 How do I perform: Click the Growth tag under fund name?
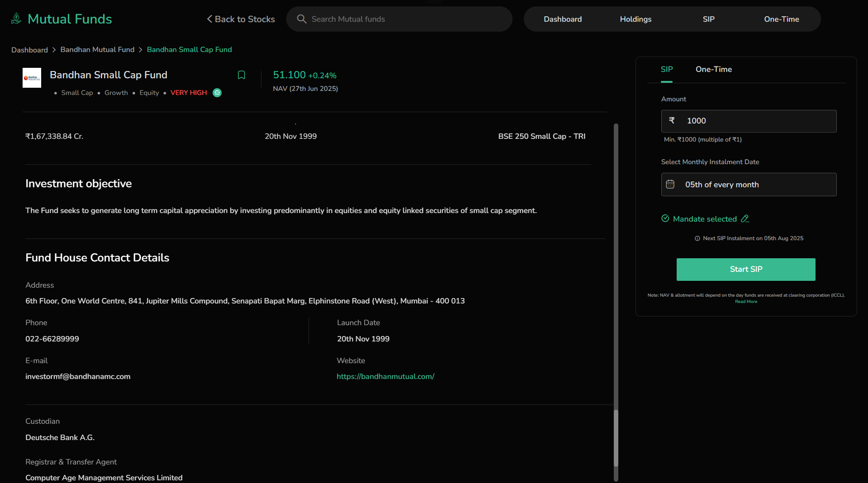tap(116, 93)
